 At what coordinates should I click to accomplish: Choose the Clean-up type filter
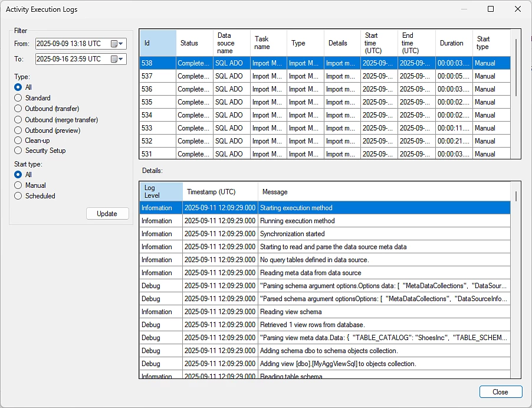[x=18, y=141]
